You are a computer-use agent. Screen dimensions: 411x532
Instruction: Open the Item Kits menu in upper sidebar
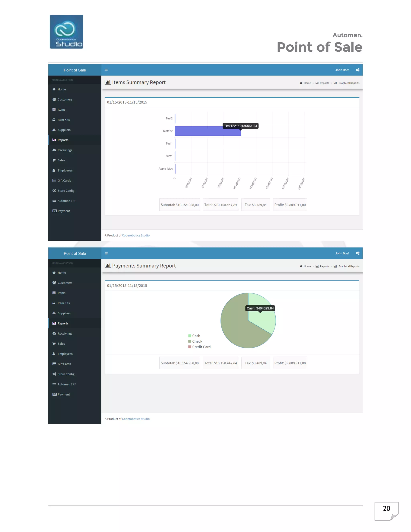(x=64, y=120)
